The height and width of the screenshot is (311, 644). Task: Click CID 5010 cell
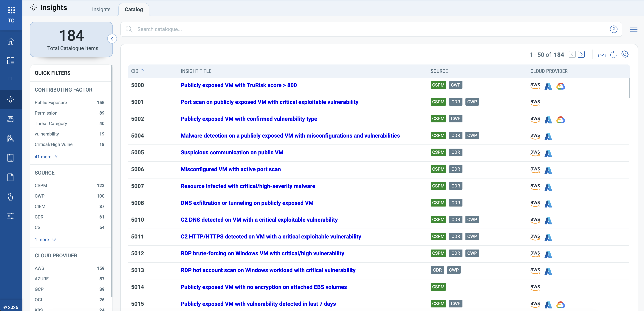tap(137, 220)
